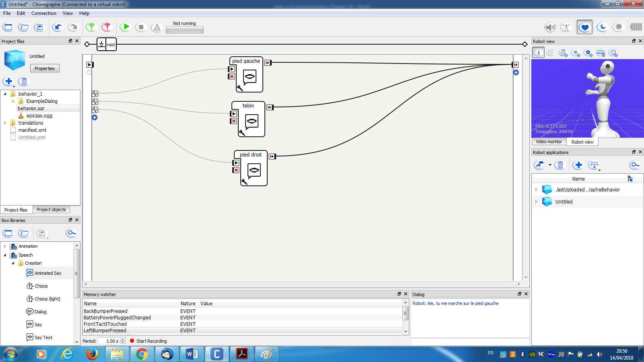
Task: Open Firefox from the Windows taskbar
Action: click(x=92, y=354)
